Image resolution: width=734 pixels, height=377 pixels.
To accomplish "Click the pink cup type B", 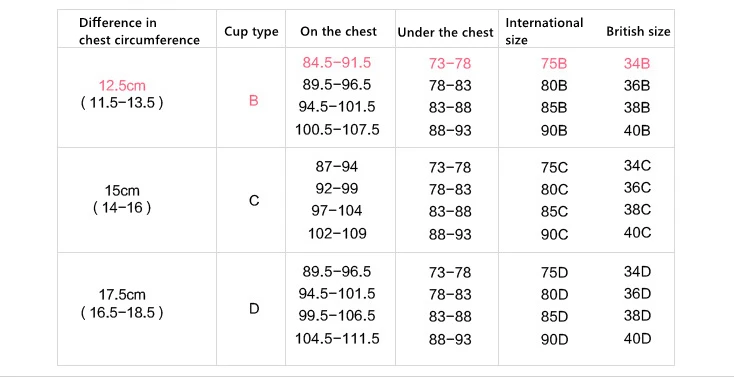I will click(253, 101).
